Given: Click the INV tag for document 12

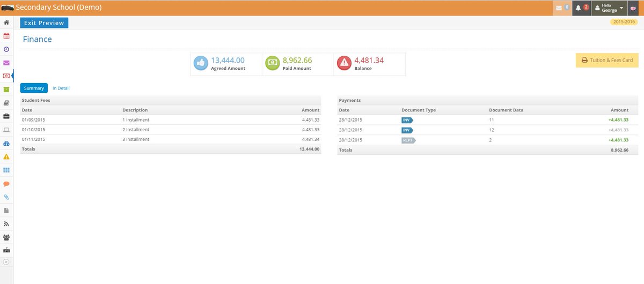Looking at the screenshot, I should click(x=407, y=130).
